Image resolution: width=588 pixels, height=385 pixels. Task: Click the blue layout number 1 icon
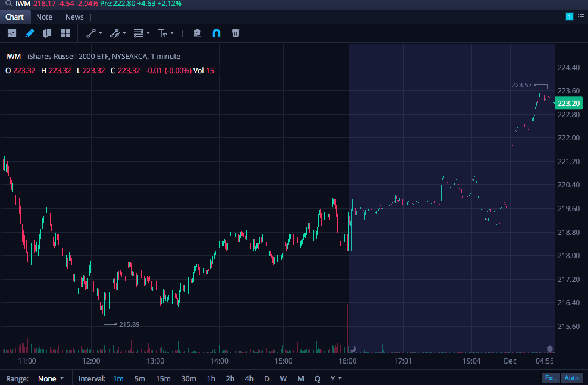pyautogui.click(x=569, y=17)
